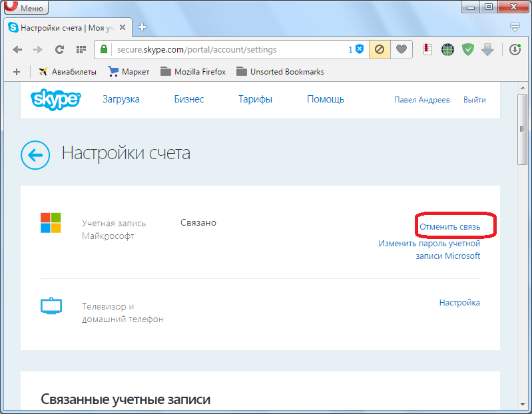Open the Тарифы menu item
The image size is (532, 414).
point(255,99)
